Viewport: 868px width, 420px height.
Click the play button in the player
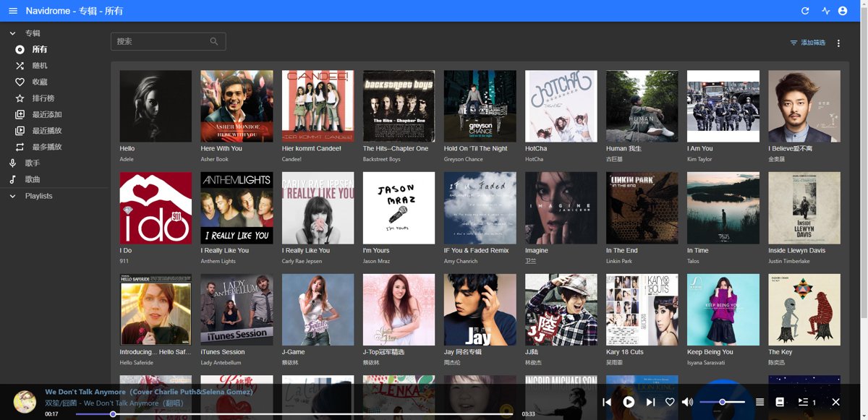[629, 402]
